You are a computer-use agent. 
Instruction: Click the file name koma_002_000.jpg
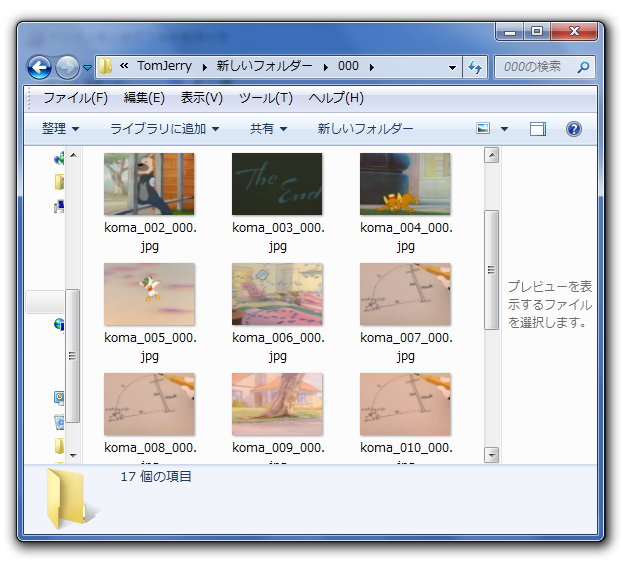tap(150, 237)
